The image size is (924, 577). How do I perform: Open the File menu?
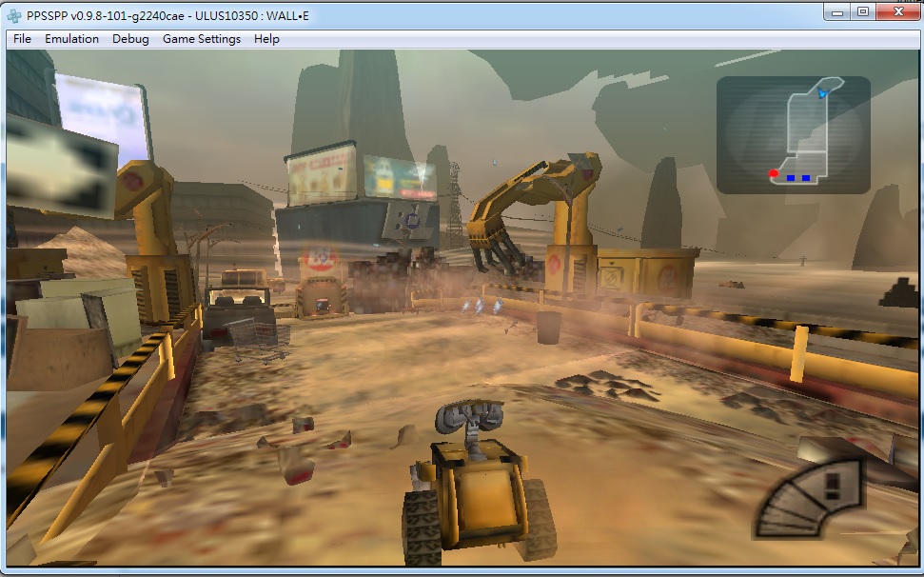(22, 39)
